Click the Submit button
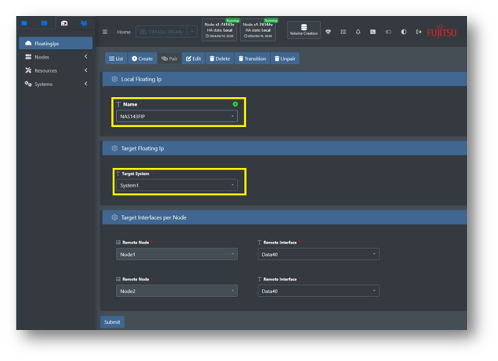This screenshot has height=361, width=498. click(112, 322)
